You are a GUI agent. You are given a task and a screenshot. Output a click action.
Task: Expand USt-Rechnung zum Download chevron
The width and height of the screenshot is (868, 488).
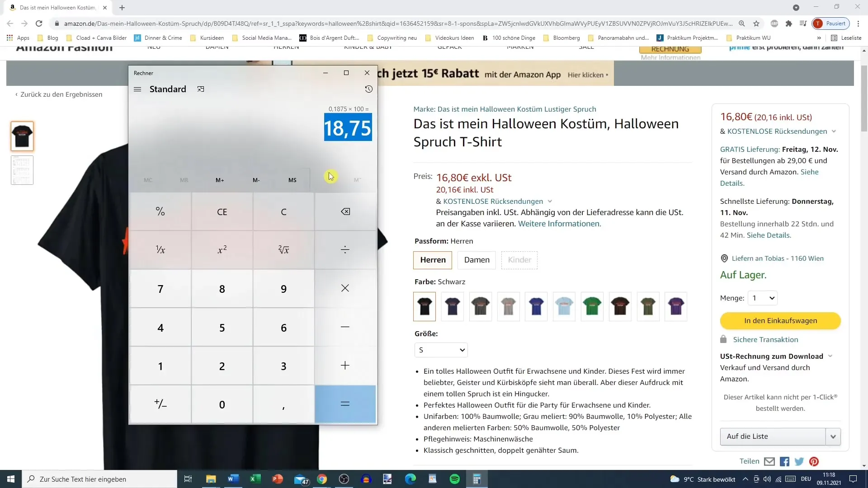pos(830,356)
